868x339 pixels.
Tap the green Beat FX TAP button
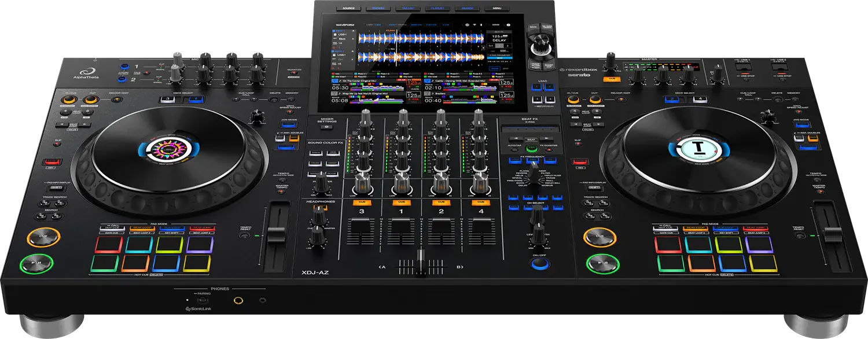[x=531, y=149]
